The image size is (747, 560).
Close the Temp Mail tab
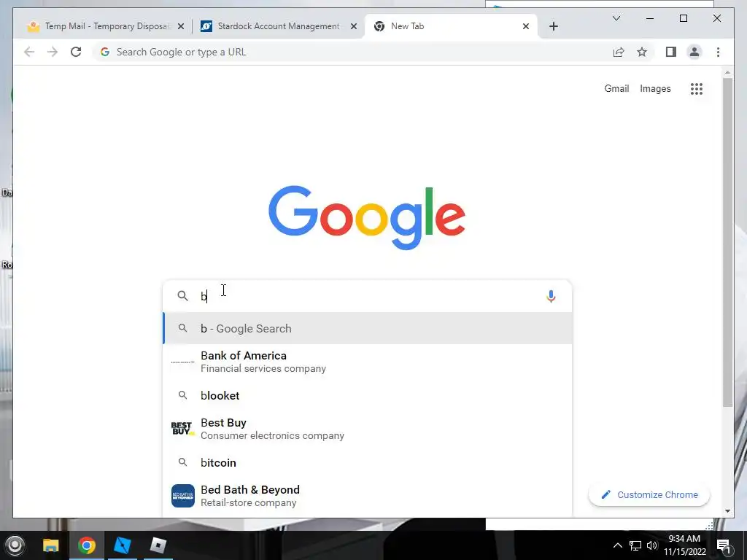181,26
